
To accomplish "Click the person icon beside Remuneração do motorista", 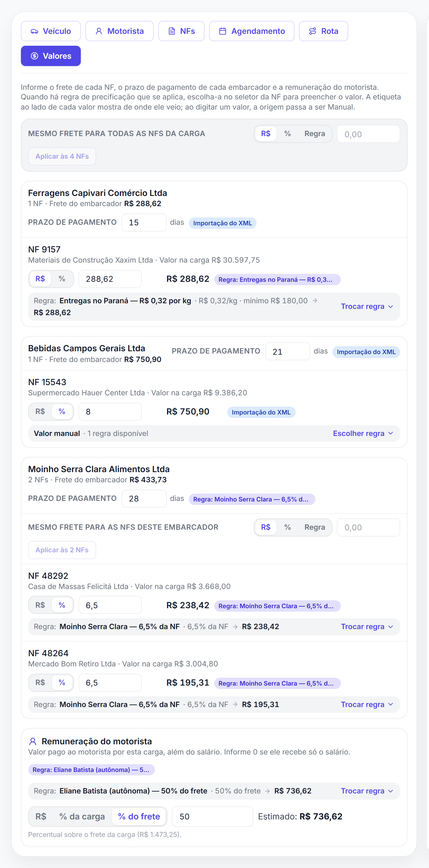I will point(33,741).
